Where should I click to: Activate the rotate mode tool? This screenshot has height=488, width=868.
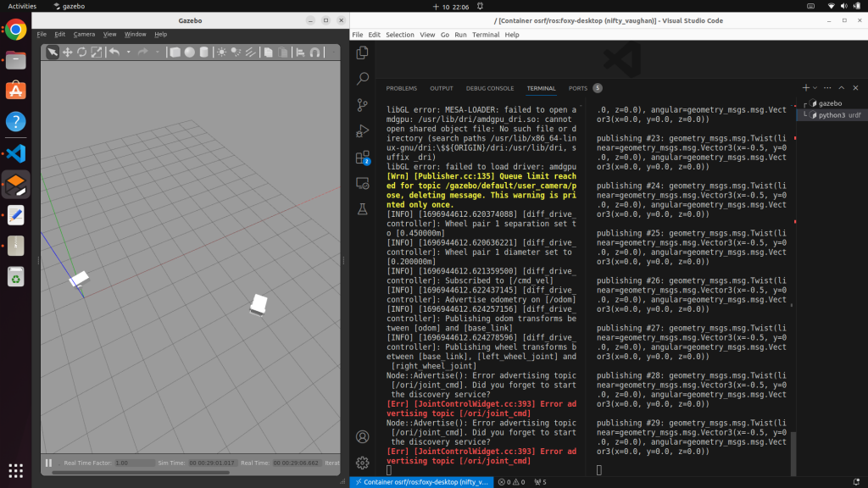pyautogui.click(x=82, y=52)
